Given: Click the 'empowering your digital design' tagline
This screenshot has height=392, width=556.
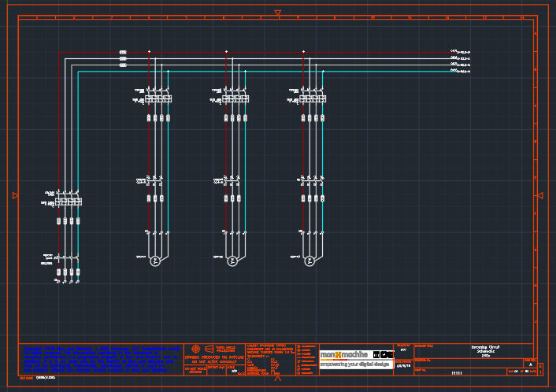Looking at the screenshot, I should (355, 364).
